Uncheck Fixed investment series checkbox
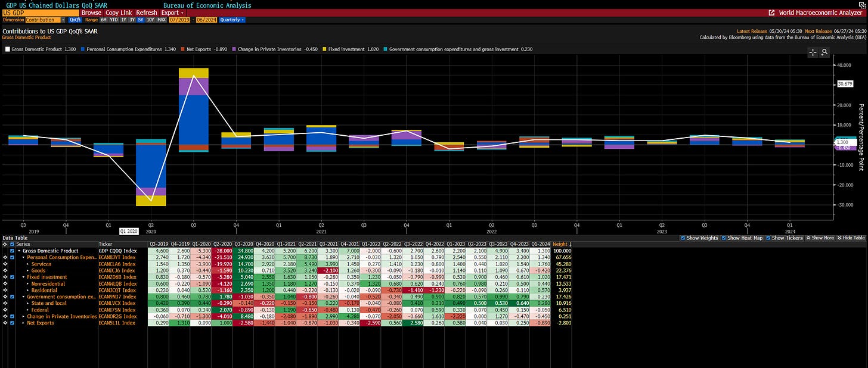 [12, 277]
